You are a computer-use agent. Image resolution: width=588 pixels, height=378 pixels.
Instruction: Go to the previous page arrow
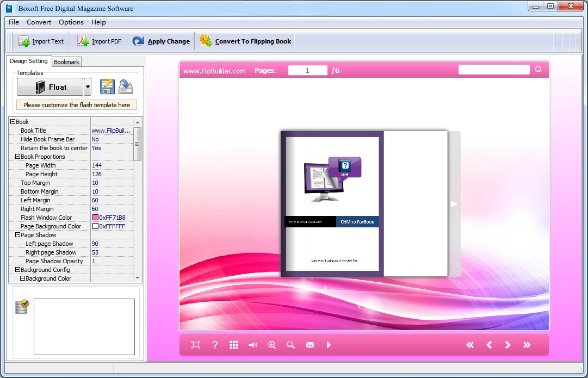(489, 345)
